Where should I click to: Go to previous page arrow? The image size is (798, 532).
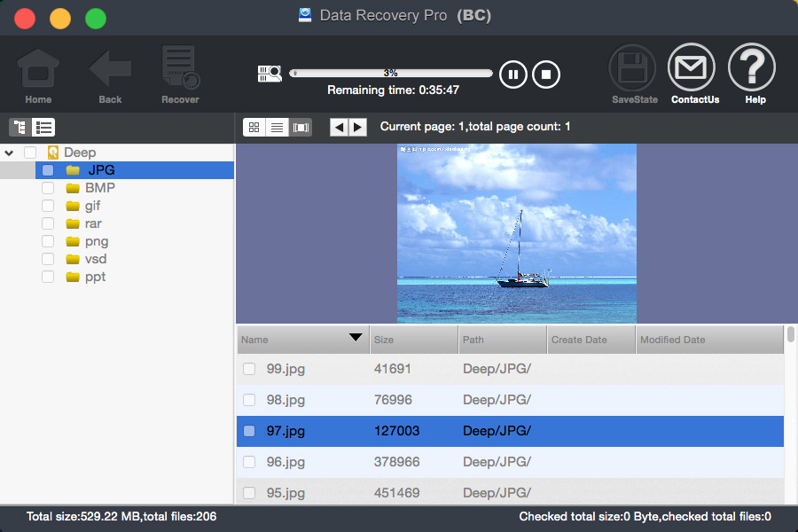[339, 128]
